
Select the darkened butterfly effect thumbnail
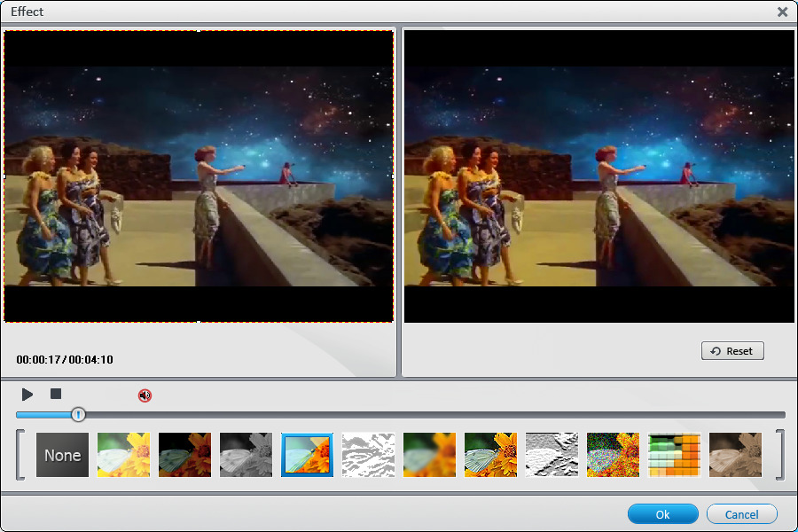(x=184, y=455)
